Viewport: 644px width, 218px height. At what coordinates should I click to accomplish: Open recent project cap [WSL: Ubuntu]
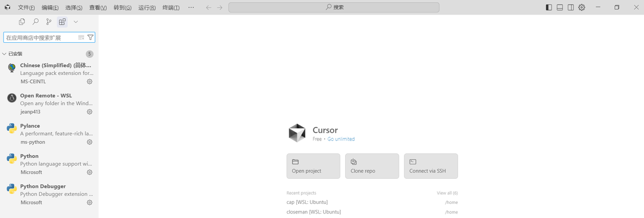[372, 202]
